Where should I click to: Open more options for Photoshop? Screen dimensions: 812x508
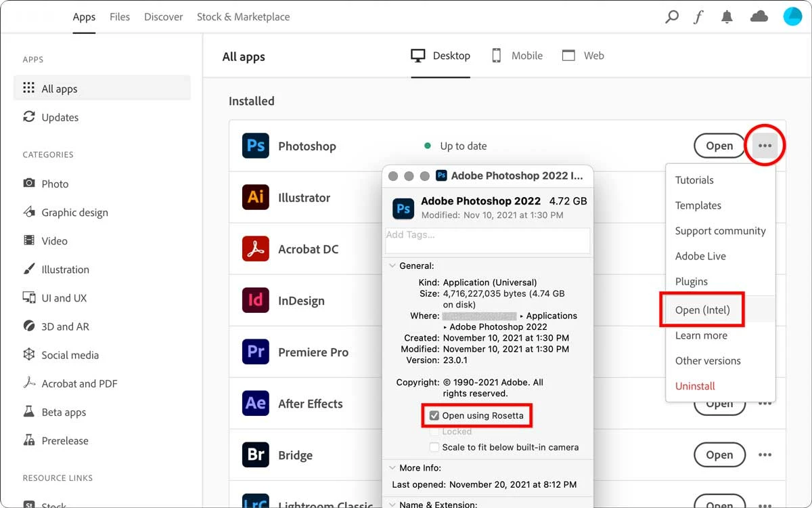tap(765, 146)
